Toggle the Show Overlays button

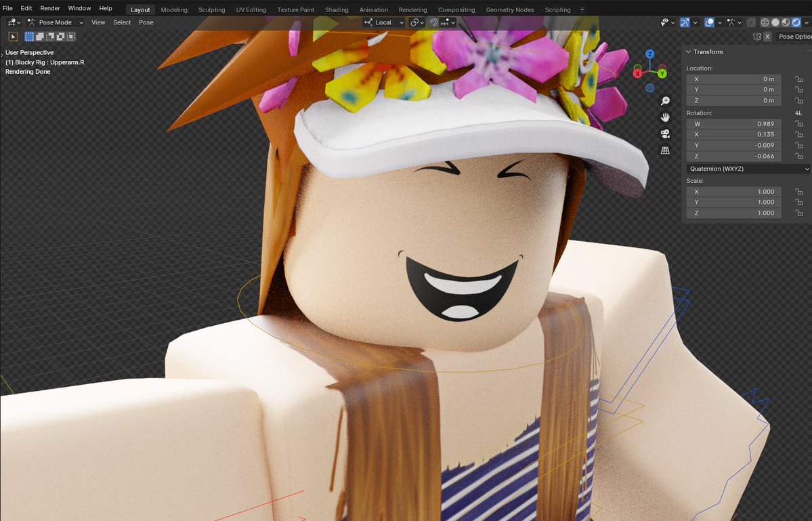coord(710,22)
